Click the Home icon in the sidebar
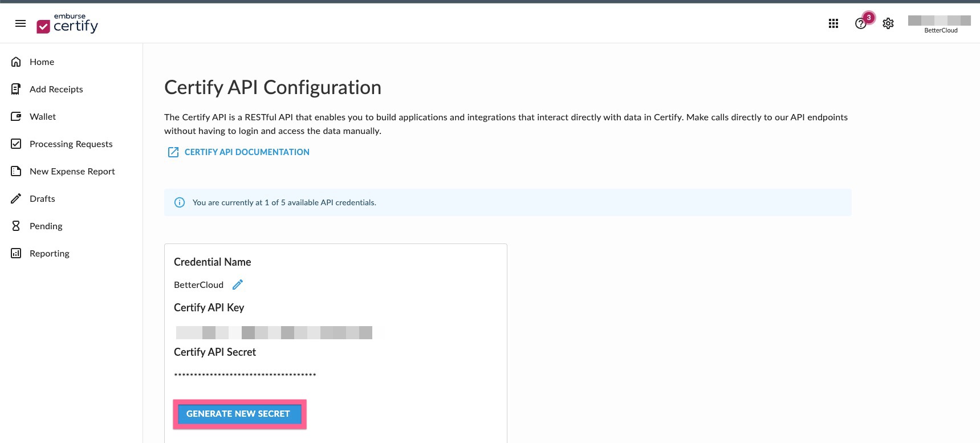The width and height of the screenshot is (980, 443). point(17,62)
